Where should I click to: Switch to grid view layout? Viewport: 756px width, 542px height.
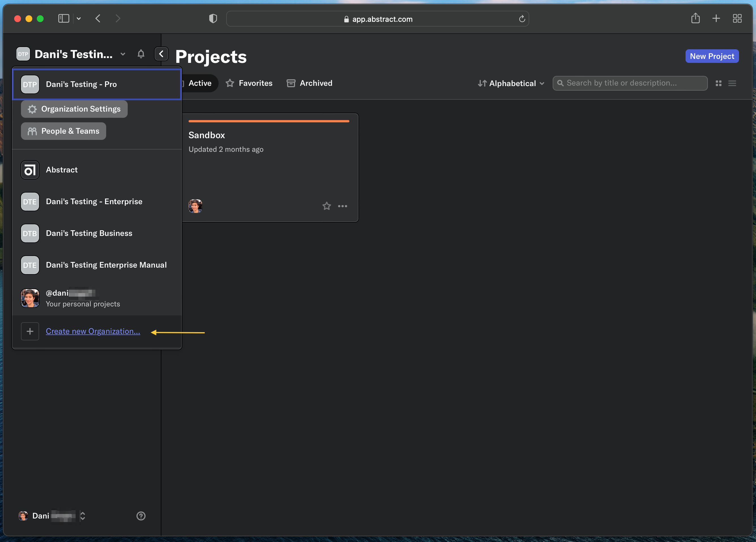718,83
